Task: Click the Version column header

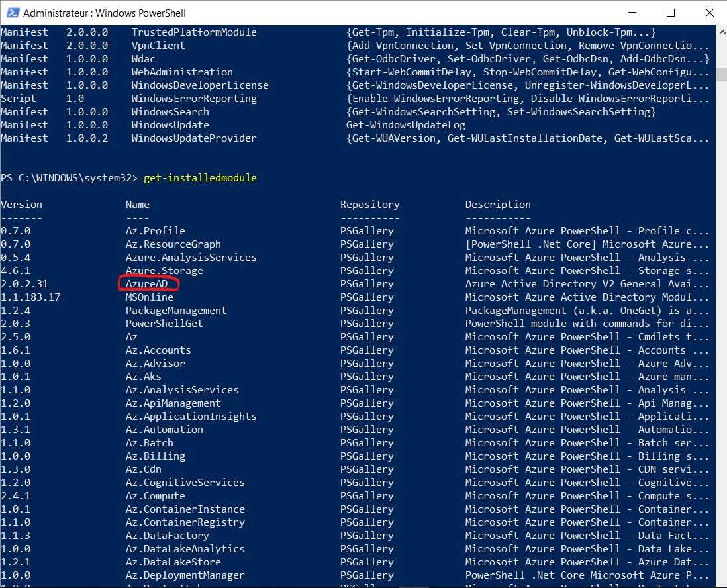Action: (x=21, y=205)
